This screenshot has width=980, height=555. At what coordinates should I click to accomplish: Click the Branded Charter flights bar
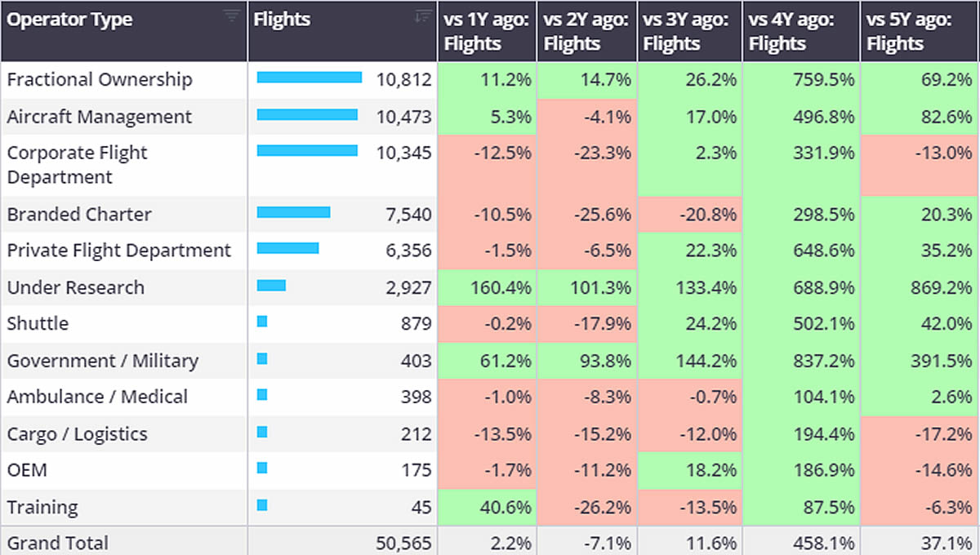[293, 213]
